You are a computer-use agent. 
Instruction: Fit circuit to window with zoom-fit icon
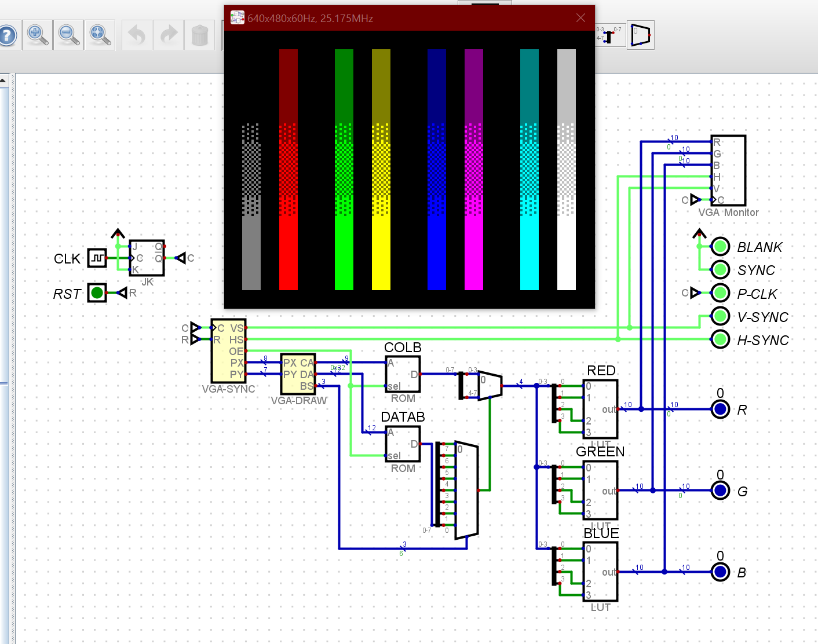pos(100,35)
